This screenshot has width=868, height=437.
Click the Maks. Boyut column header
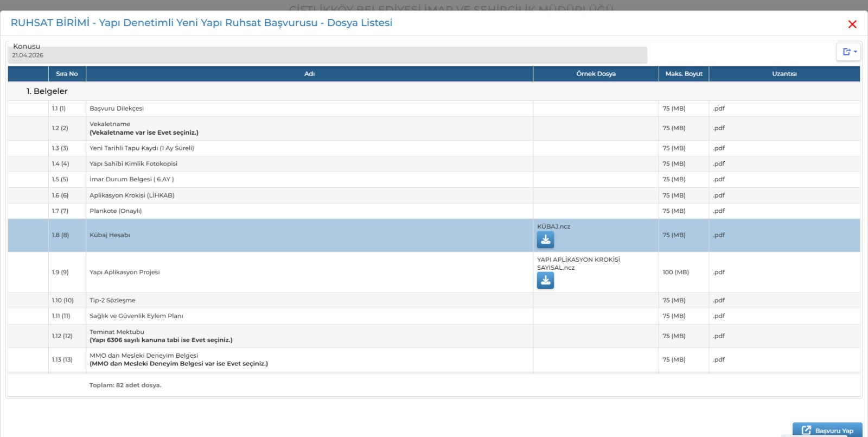point(684,74)
